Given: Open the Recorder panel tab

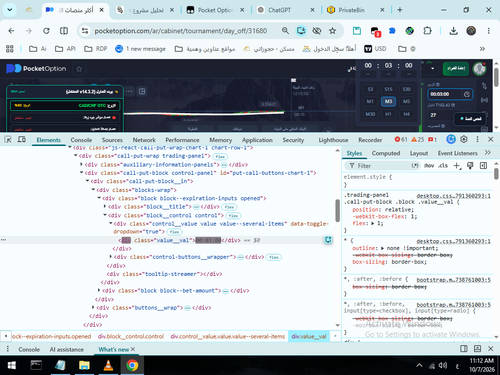Looking at the screenshot, I should coord(370,140).
